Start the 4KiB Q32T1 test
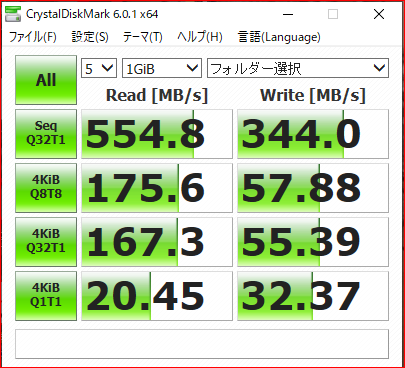Screen dimensions: 405x368 tap(46, 242)
